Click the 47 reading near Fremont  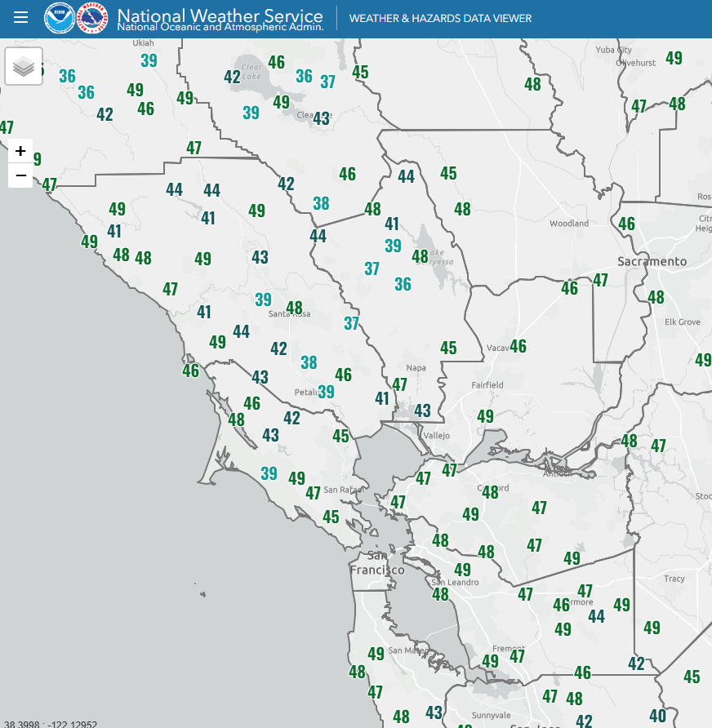[517, 656]
